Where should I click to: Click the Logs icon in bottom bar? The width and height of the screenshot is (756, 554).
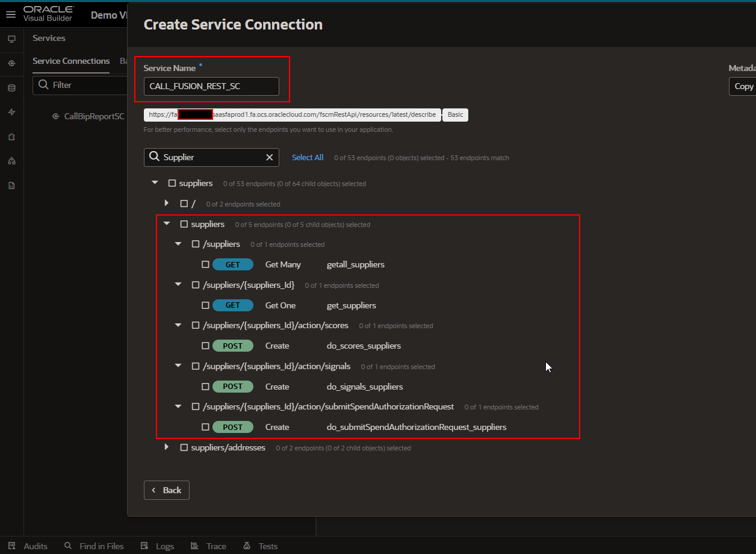(x=144, y=546)
